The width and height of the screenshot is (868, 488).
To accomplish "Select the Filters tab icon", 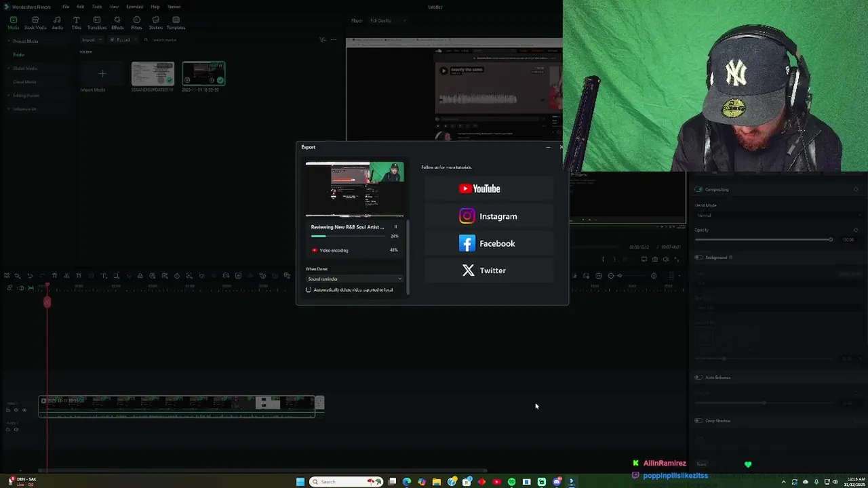I will coord(136,23).
